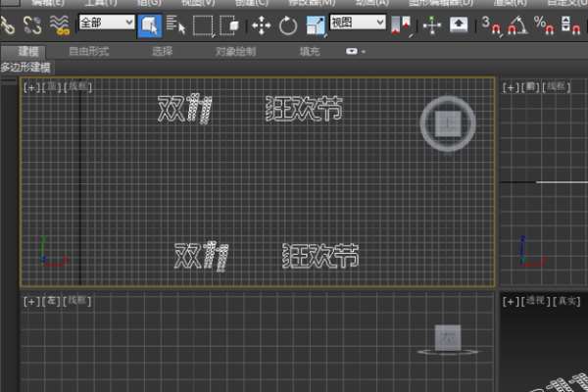Select the lower 双11 text shape
This screenshot has width=588, height=392.
click(201, 256)
